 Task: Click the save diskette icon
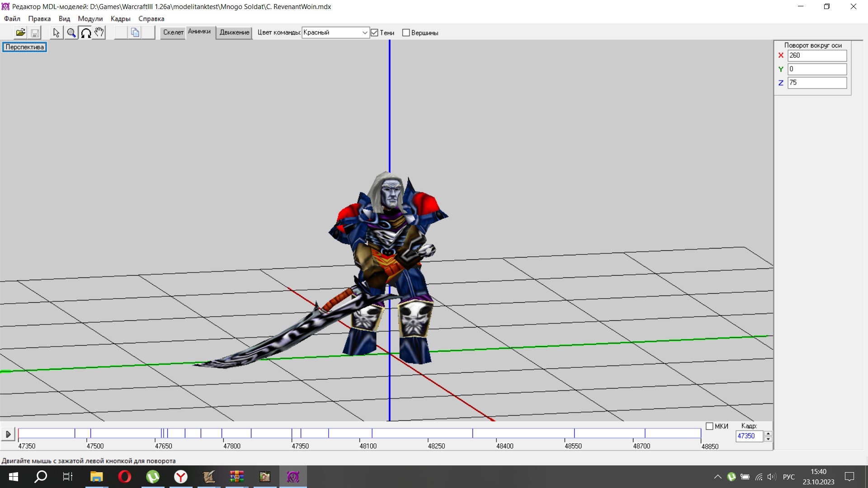(35, 33)
